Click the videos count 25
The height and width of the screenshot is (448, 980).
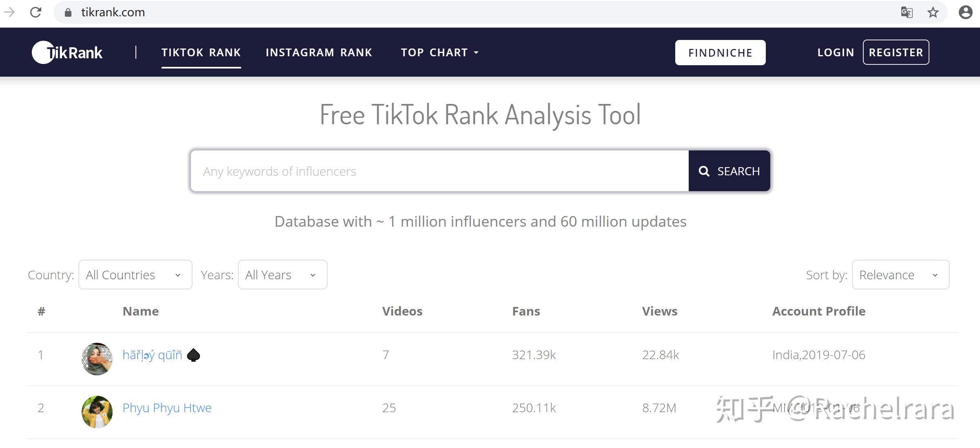(389, 408)
